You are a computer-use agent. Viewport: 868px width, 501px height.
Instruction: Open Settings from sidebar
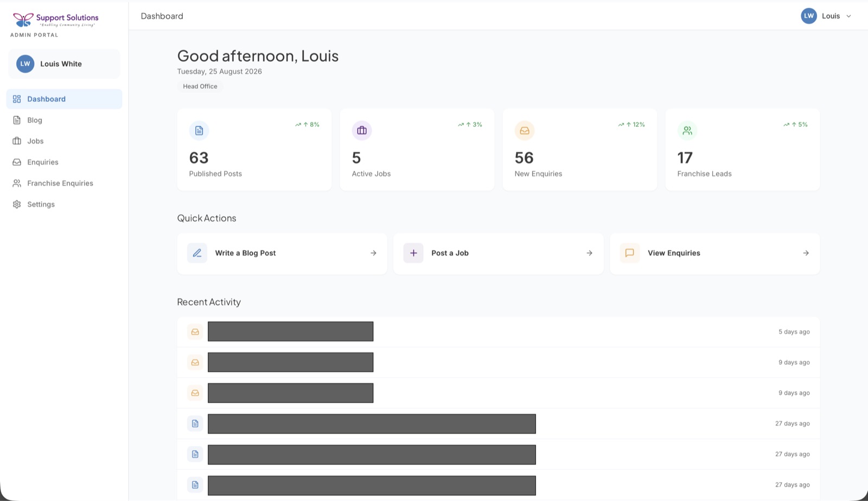(64, 204)
